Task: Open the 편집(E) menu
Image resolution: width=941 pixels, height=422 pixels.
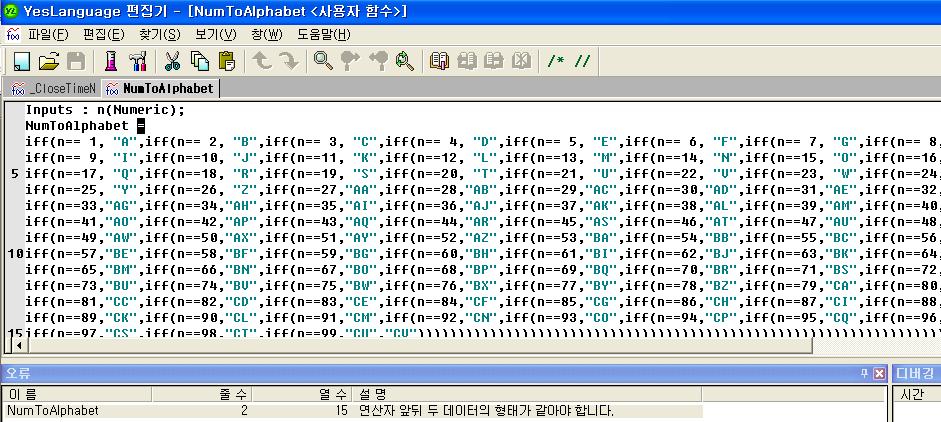Action: (x=103, y=34)
